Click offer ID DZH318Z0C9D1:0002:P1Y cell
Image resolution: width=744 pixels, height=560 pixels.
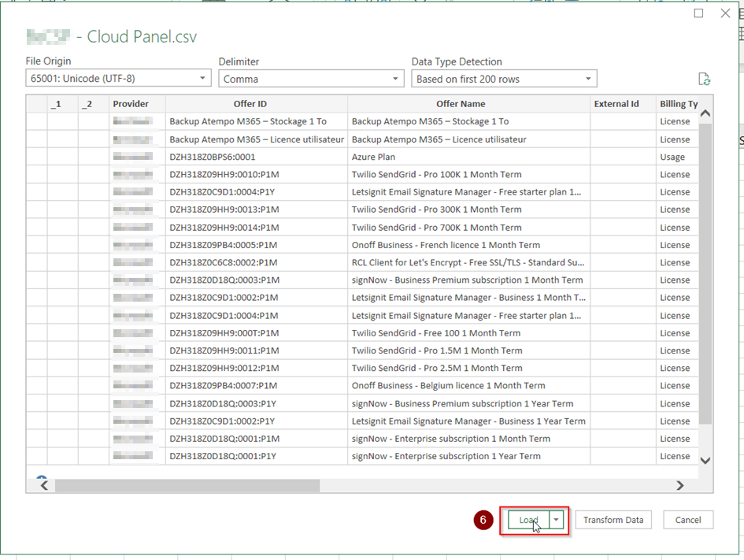(256, 421)
